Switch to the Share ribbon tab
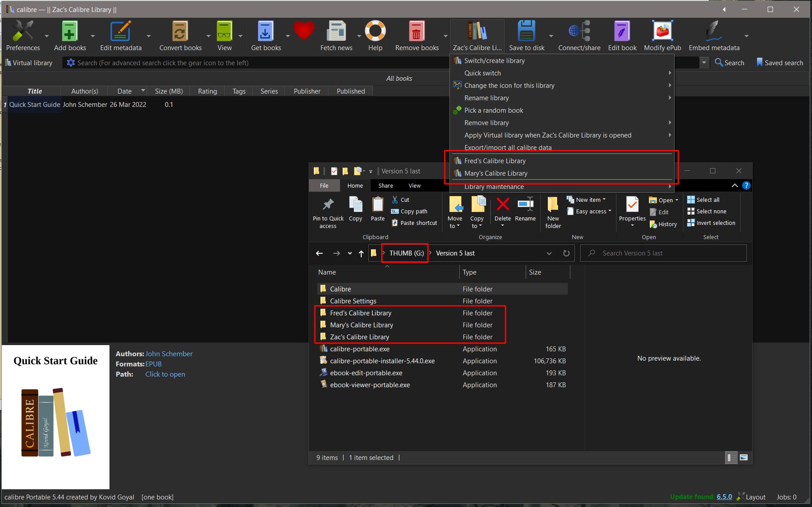The height and width of the screenshot is (507, 812). [x=385, y=186]
